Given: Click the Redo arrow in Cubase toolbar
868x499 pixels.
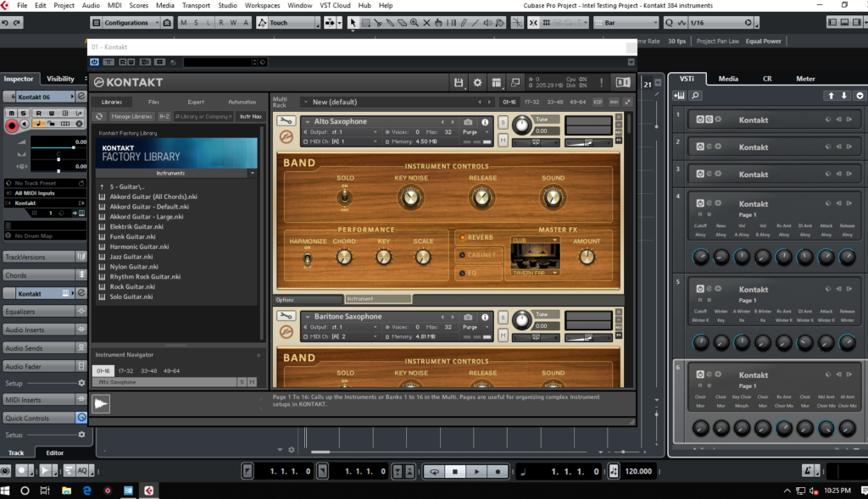Looking at the screenshot, I should pos(17,23).
